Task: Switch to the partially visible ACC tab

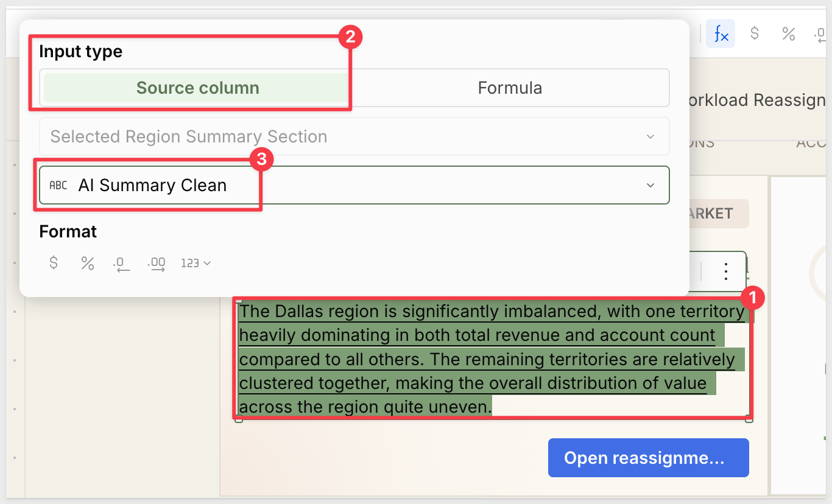Action: (x=811, y=144)
